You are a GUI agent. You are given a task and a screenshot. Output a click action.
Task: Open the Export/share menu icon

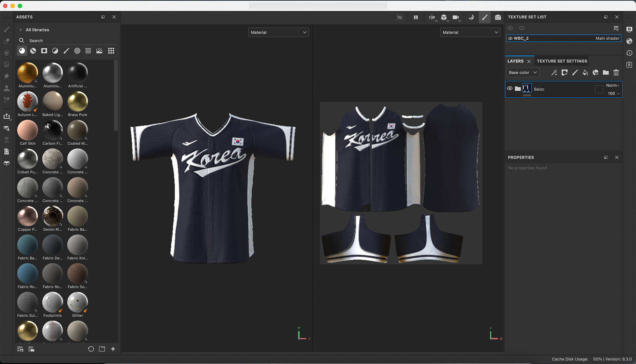[7, 116]
